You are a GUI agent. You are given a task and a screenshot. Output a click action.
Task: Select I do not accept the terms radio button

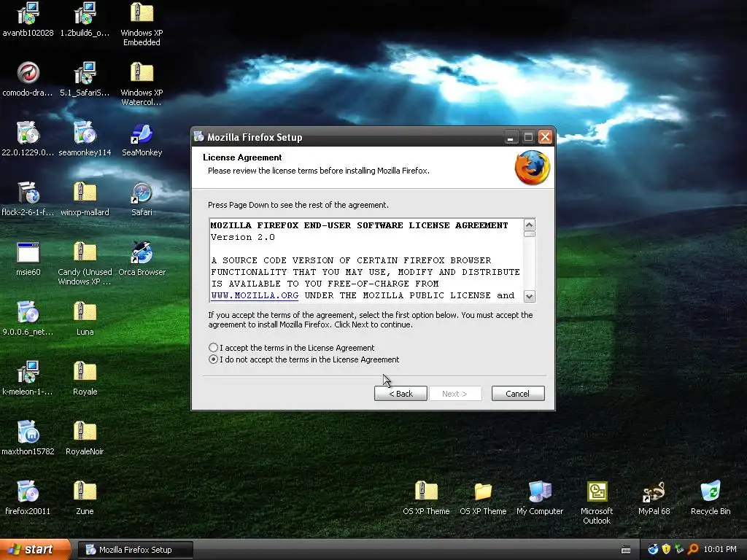214,359
